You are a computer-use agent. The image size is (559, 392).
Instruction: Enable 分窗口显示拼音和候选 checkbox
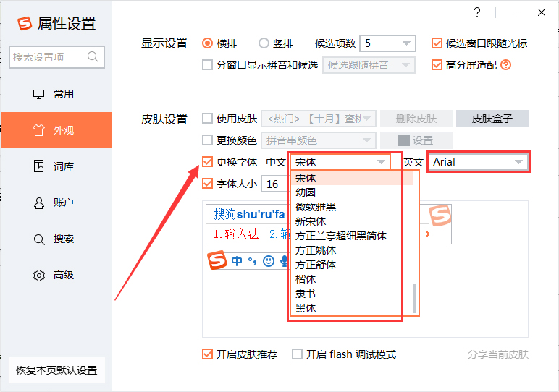(207, 65)
